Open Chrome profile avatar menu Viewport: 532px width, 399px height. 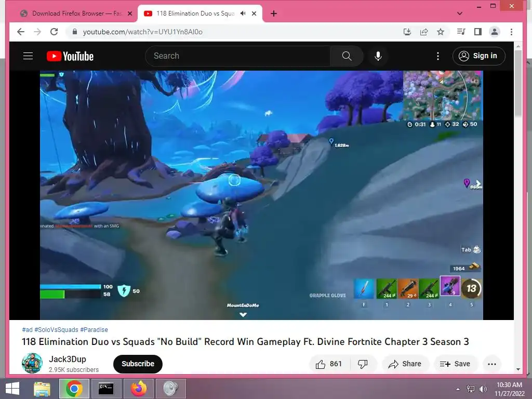(x=495, y=32)
